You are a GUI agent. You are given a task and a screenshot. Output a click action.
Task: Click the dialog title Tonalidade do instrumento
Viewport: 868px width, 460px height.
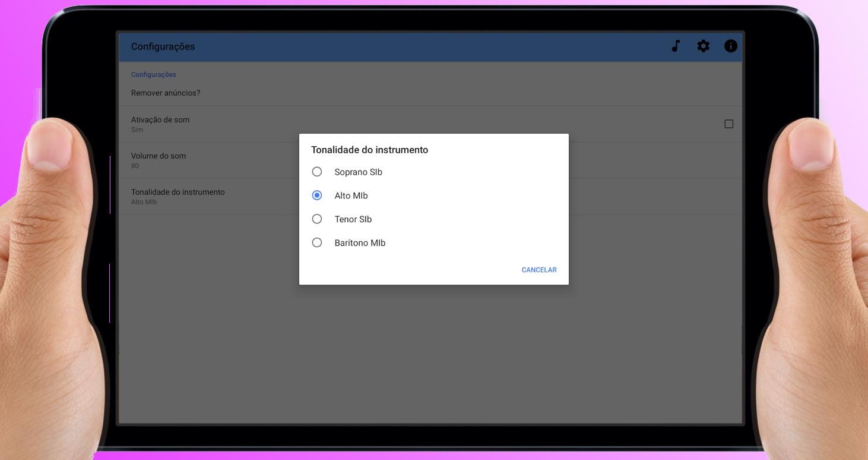point(369,150)
